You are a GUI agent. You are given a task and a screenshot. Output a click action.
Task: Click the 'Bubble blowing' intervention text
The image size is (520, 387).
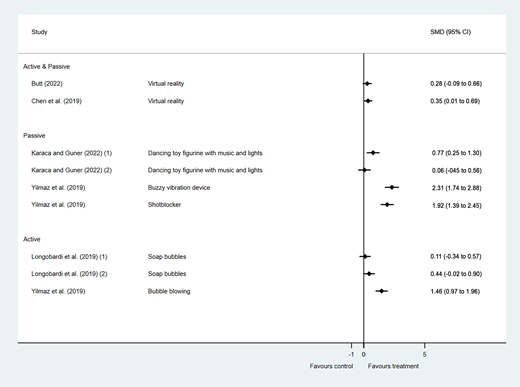pos(169,291)
